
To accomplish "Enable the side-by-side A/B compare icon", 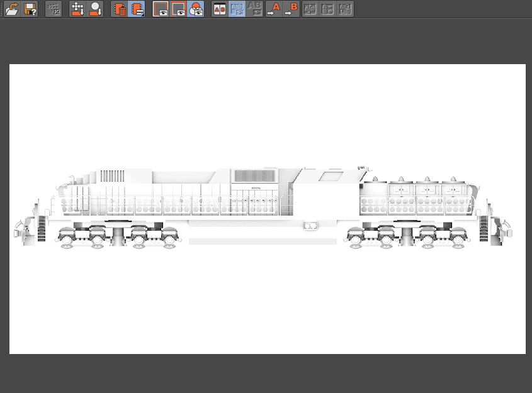I will coord(219,9).
